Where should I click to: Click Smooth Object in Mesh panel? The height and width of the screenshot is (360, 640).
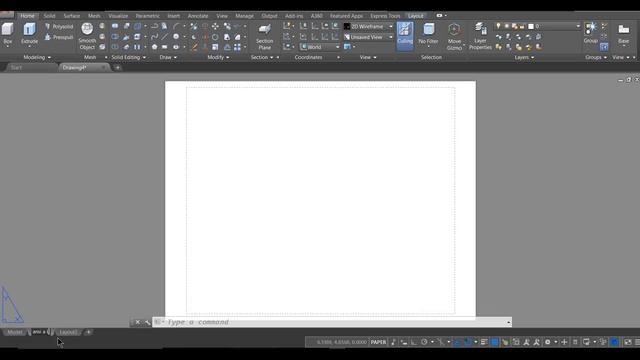click(87, 36)
